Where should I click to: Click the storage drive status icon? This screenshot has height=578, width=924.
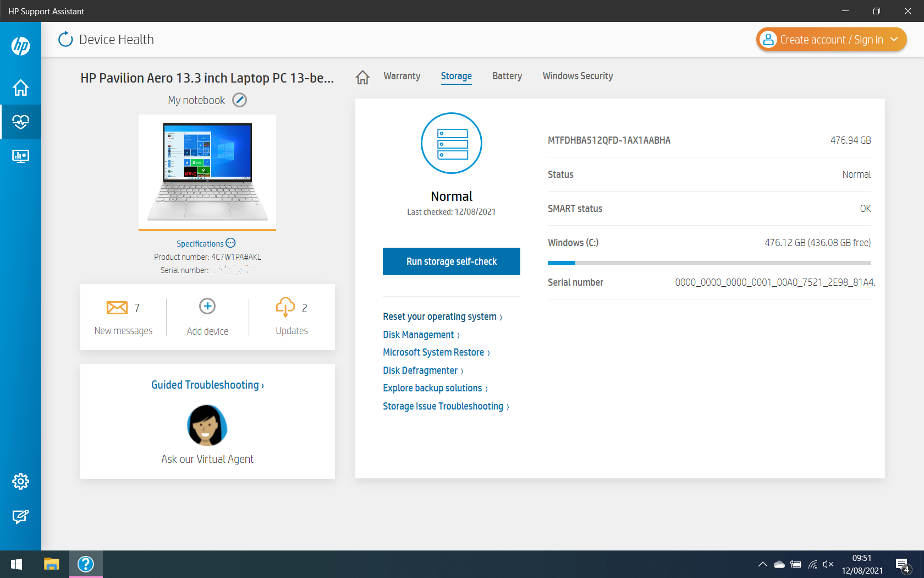pos(452,143)
